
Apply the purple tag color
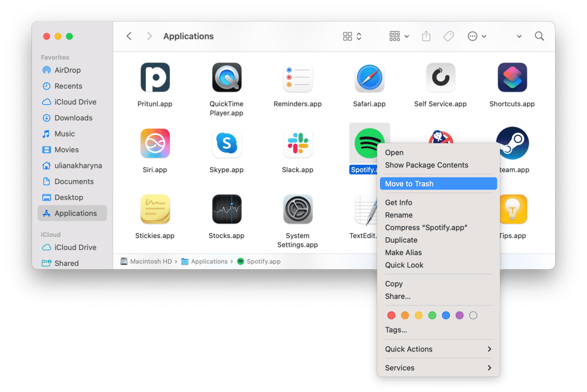click(x=460, y=315)
